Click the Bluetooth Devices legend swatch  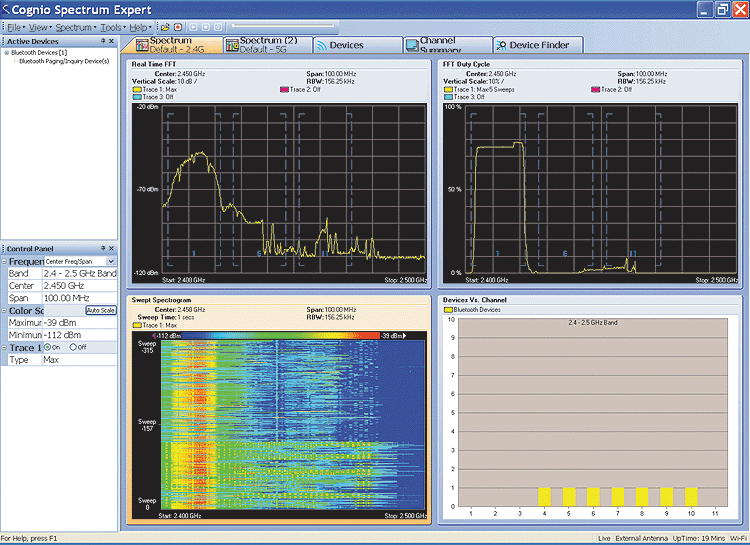(448, 310)
